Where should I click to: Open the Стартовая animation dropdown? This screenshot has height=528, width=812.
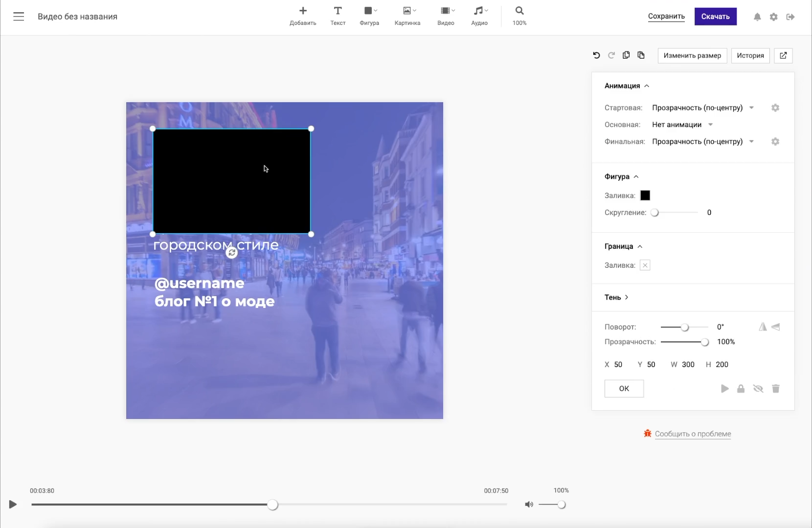tap(702, 108)
